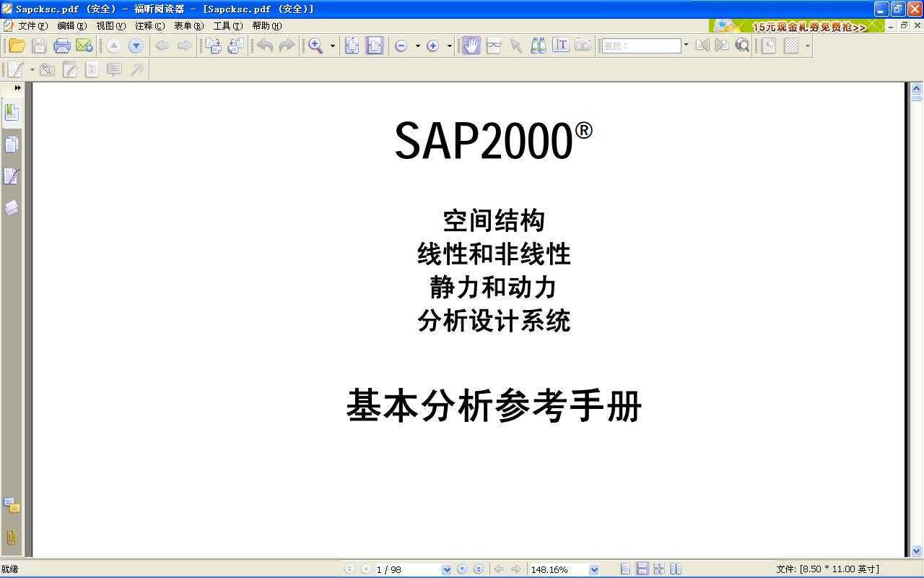The image size is (924, 578).
Task: Go to next page in status bar
Action: tap(462, 569)
